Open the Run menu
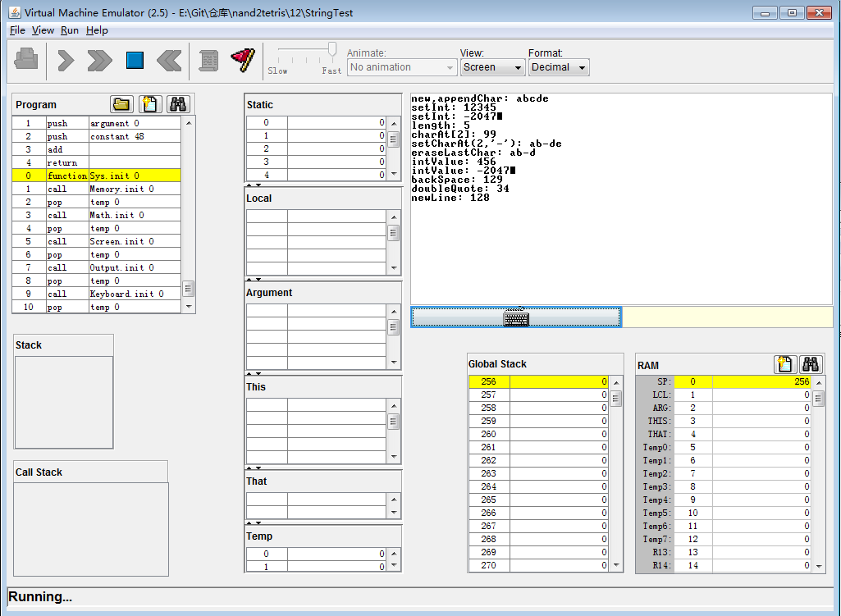The height and width of the screenshot is (616, 841). [70, 30]
